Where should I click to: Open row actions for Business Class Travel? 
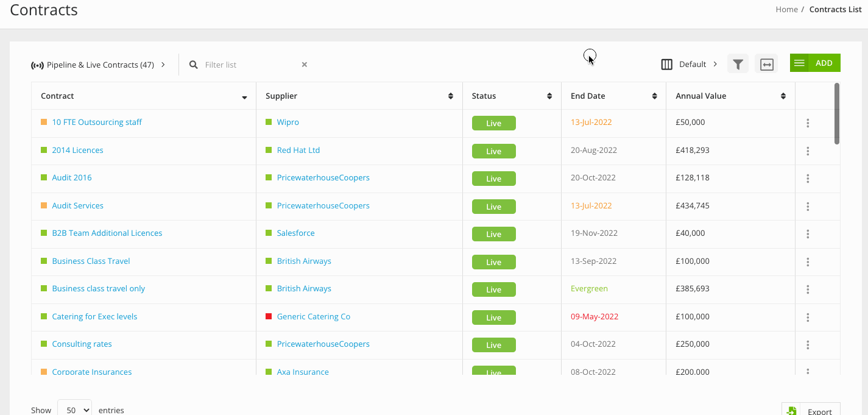coord(808,262)
